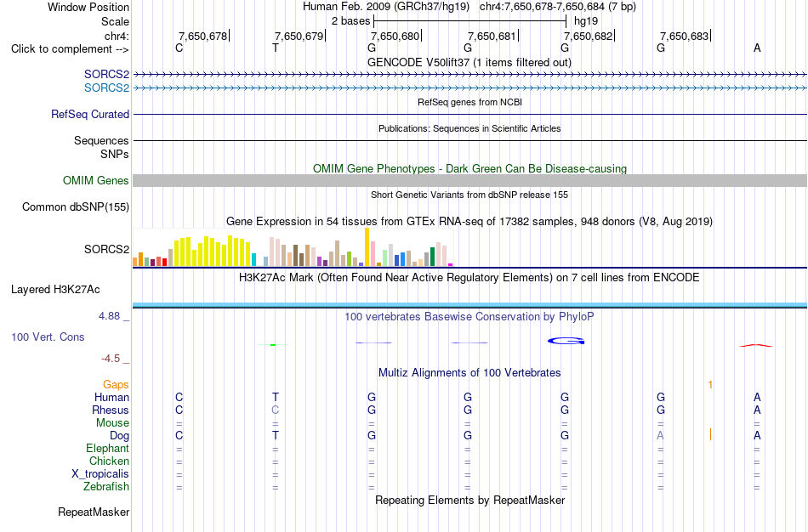Click the tall orange-yellow GTEx expression bar
Screen dimensions: 808x532
(x=367, y=246)
